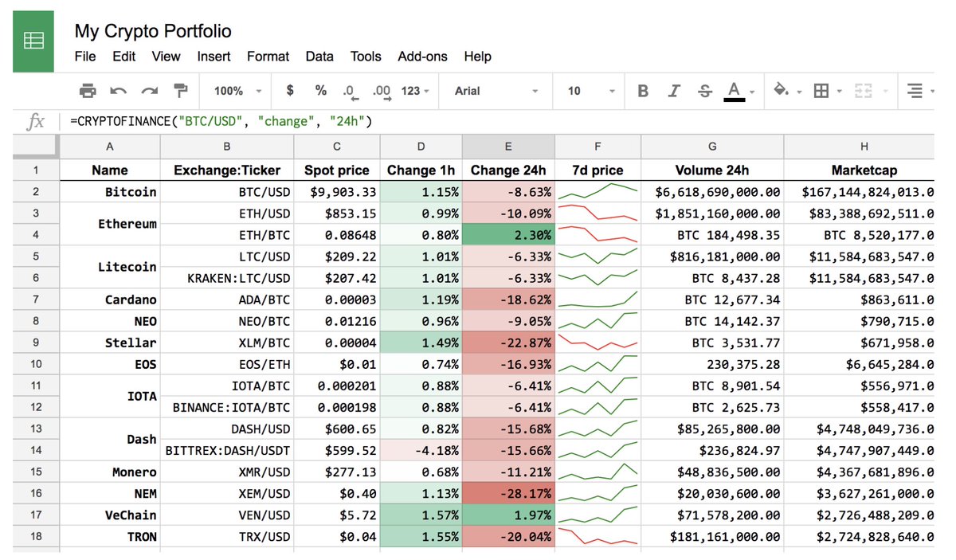Open the Insert menu
This screenshot has width=956, height=560.
point(214,57)
